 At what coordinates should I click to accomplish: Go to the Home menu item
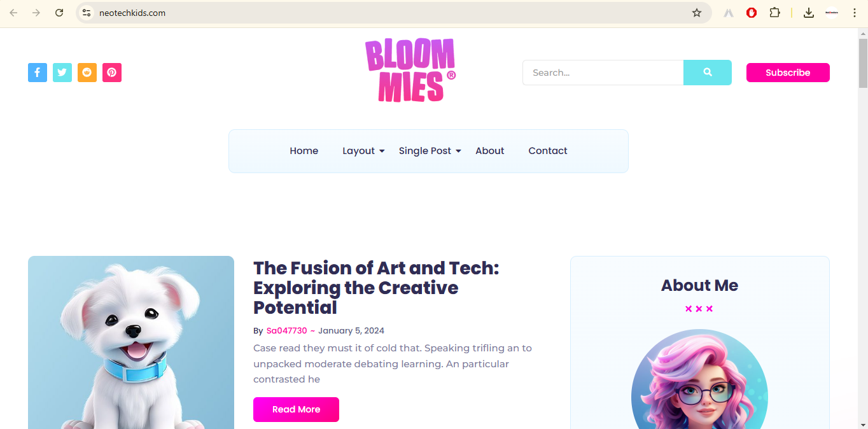[x=304, y=151]
